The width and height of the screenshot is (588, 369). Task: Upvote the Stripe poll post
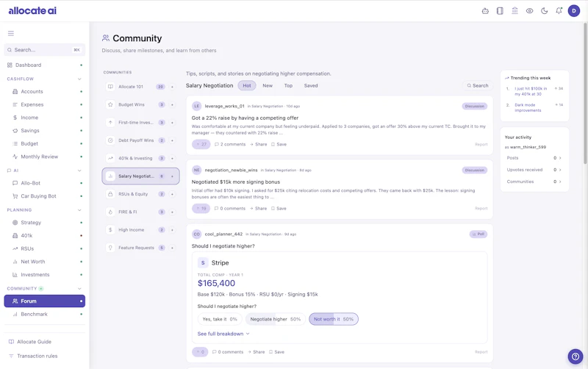[200, 352]
